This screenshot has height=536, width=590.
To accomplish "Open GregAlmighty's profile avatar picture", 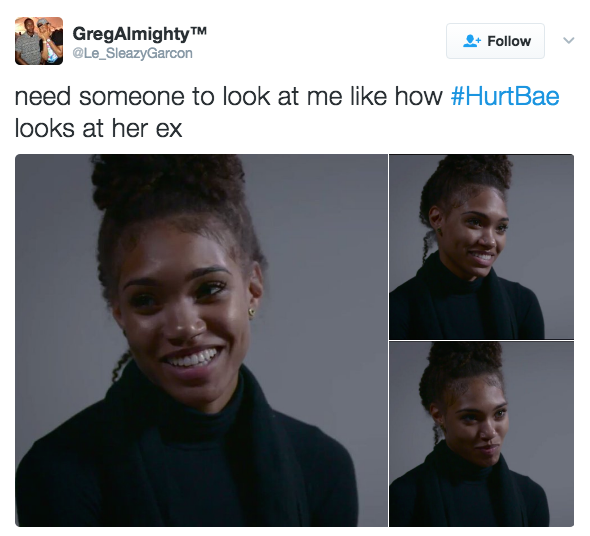I will tap(39, 41).
